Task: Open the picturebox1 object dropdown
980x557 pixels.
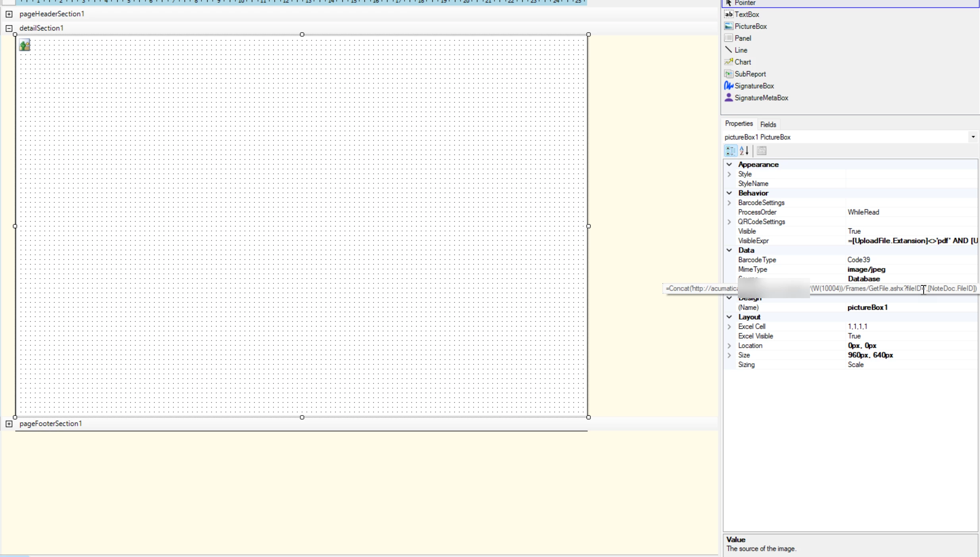Action: (x=973, y=137)
